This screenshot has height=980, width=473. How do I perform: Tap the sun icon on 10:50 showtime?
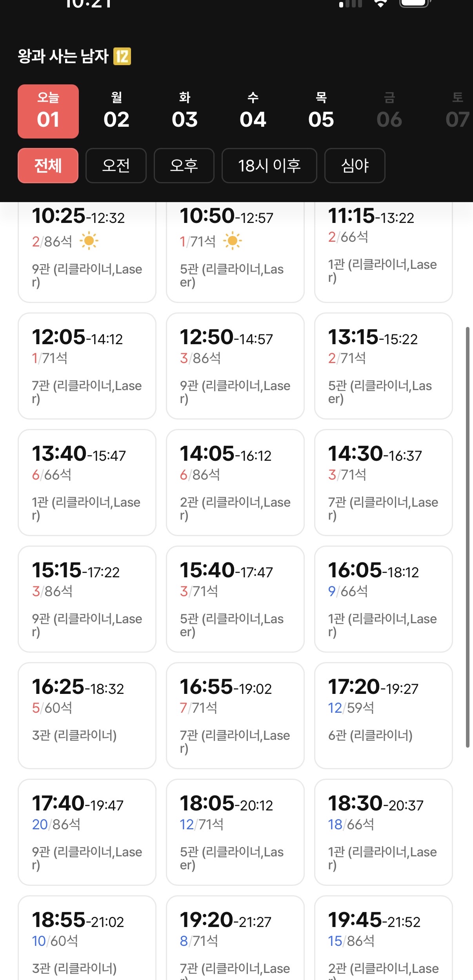pos(233,241)
